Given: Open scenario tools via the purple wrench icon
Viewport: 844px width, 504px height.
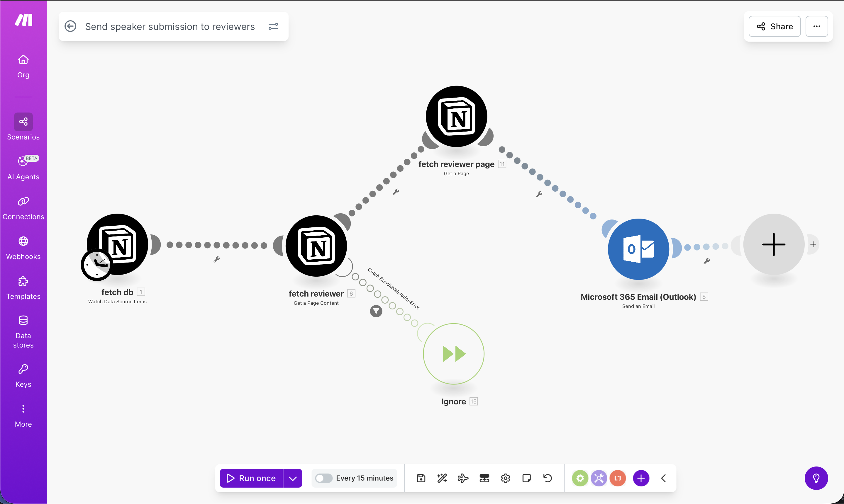Looking at the screenshot, I should click(599, 478).
